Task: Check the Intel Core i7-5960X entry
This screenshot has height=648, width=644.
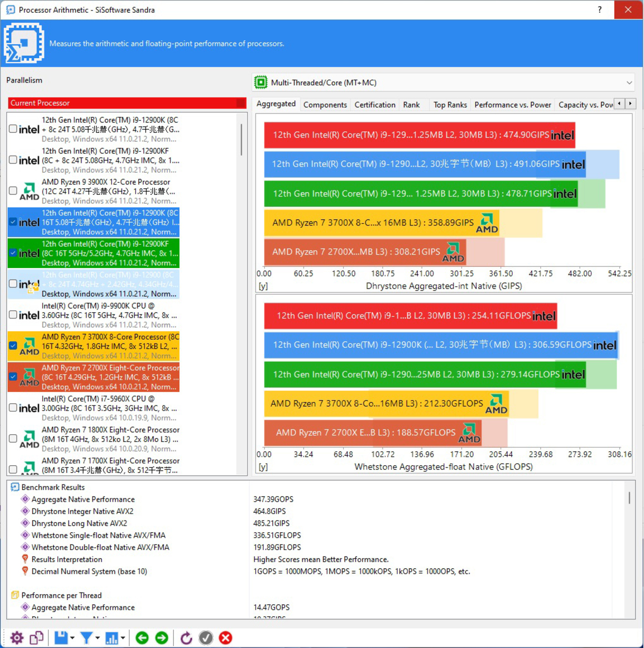Action: coord(13,408)
